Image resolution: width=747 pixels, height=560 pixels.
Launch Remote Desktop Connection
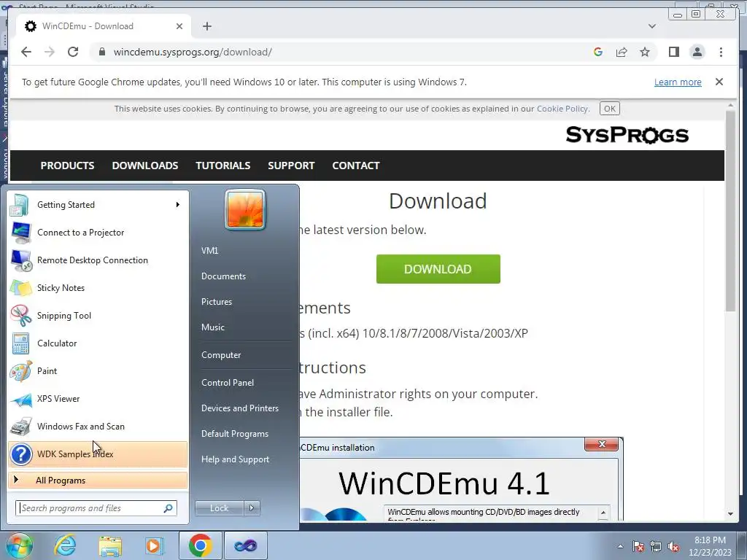coord(98,260)
